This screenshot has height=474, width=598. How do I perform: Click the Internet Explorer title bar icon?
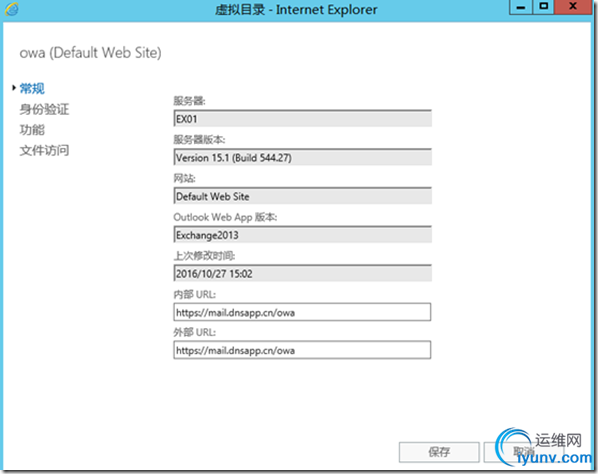pos(12,9)
